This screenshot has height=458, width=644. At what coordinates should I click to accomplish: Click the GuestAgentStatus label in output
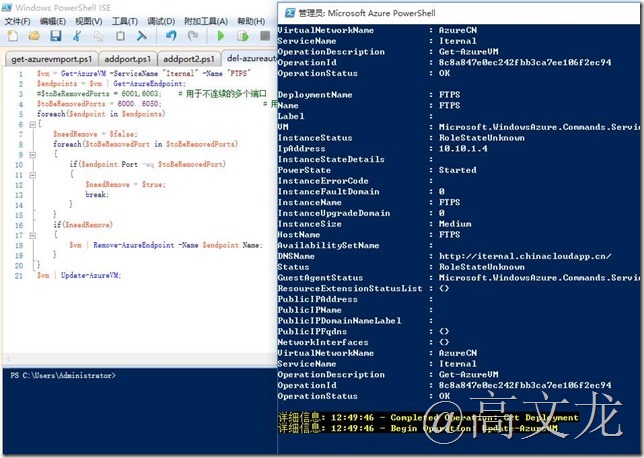tap(320, 278)
